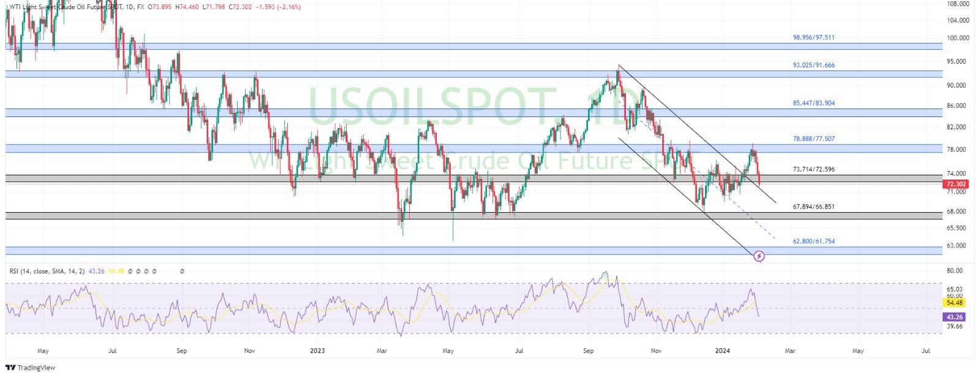Click the red 72.302 current price tag

pos(956,184)
